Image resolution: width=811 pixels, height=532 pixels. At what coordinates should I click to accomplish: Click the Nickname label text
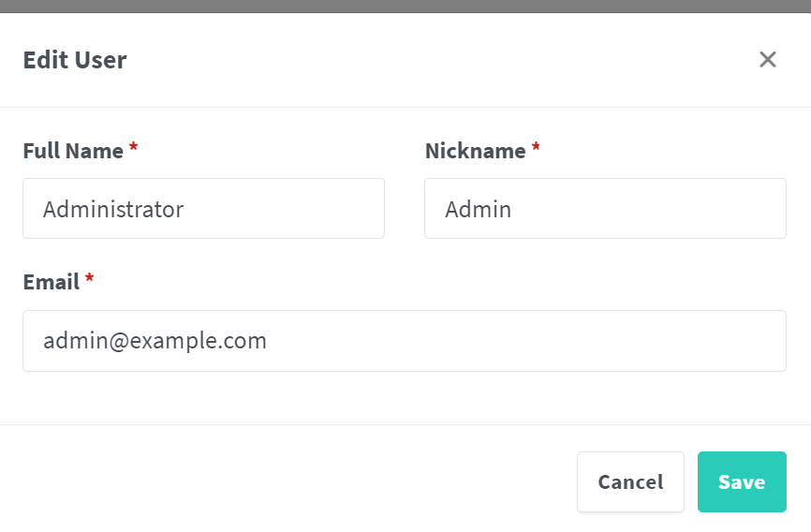[x=475, y=151]
